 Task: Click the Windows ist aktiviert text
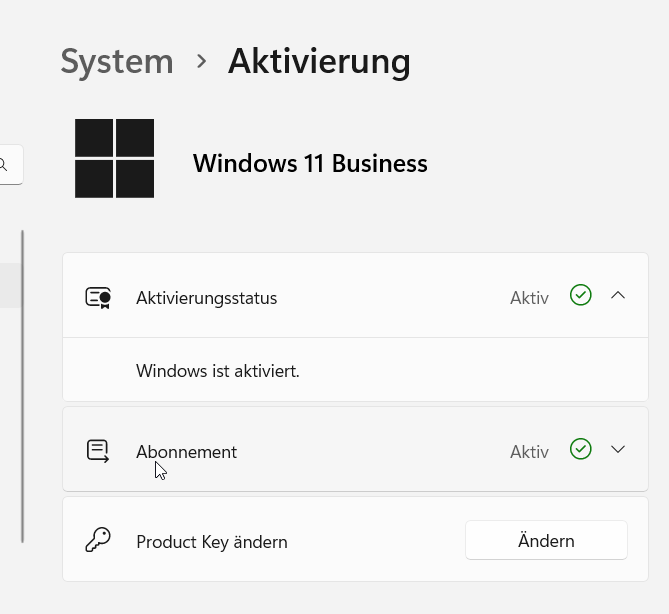click(x=218, y=371)
